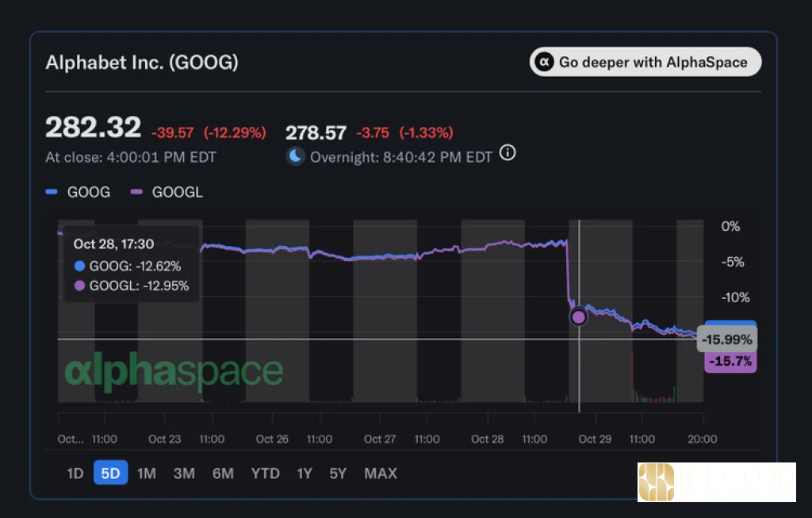Click the 20:00 axis label
This screenshot has height=518, width=812.
coord(703,439)
